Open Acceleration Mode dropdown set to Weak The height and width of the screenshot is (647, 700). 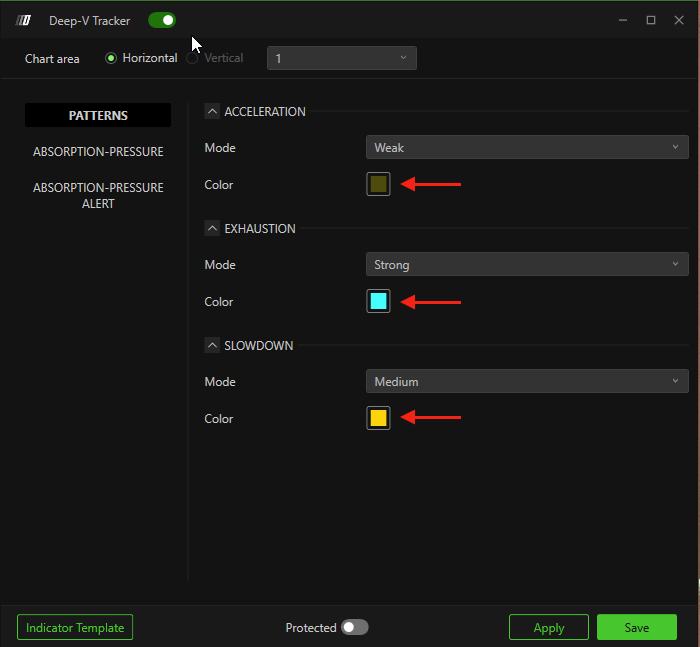(x=526, y=148)
